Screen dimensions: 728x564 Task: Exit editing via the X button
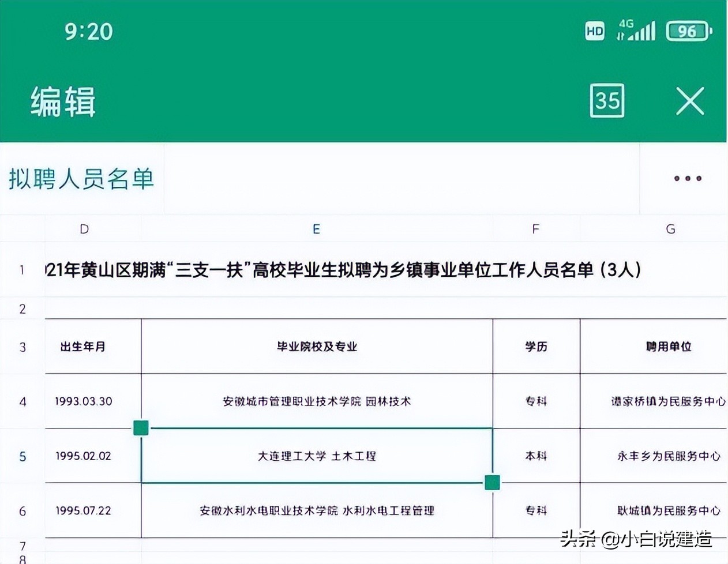tap(691, 101)
